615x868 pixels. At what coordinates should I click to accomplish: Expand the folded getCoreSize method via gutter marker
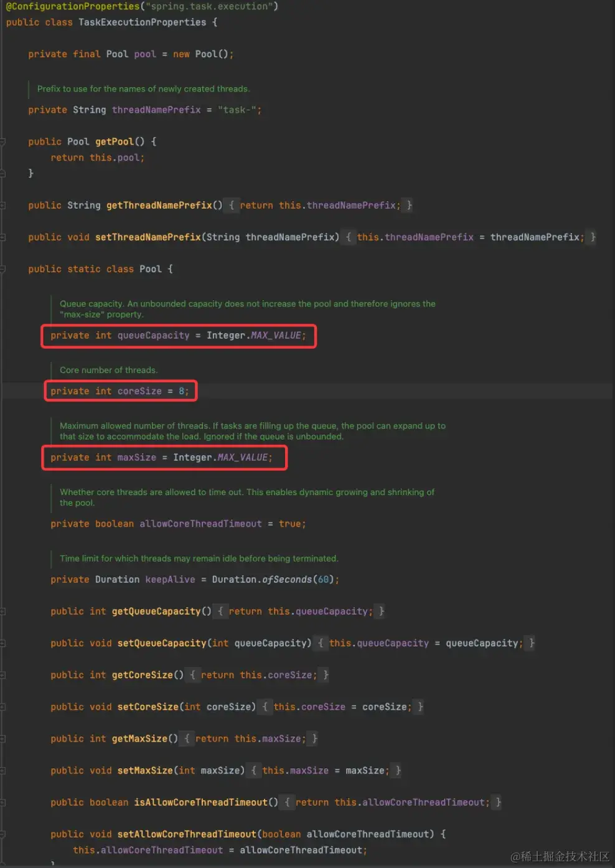[x=2, y=675]
